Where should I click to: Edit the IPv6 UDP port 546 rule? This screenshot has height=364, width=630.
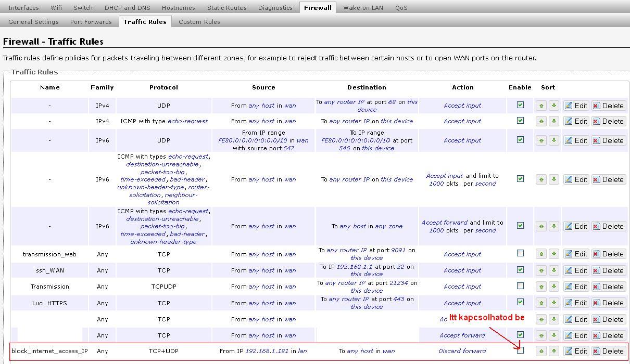tap(576, 140)
